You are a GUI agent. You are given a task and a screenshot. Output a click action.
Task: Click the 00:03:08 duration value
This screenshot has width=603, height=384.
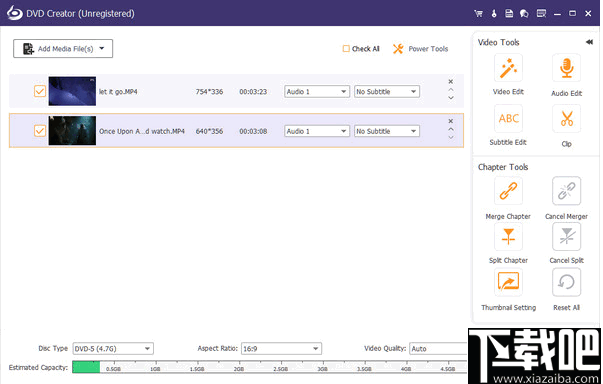253,131
